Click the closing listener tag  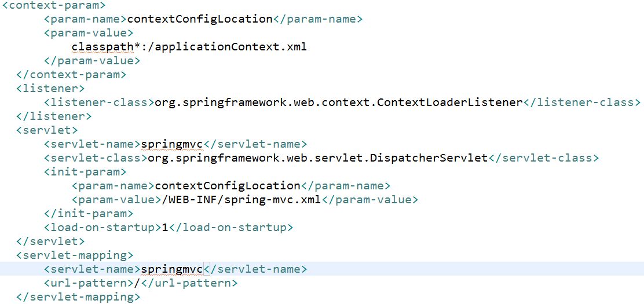point(54,116)
